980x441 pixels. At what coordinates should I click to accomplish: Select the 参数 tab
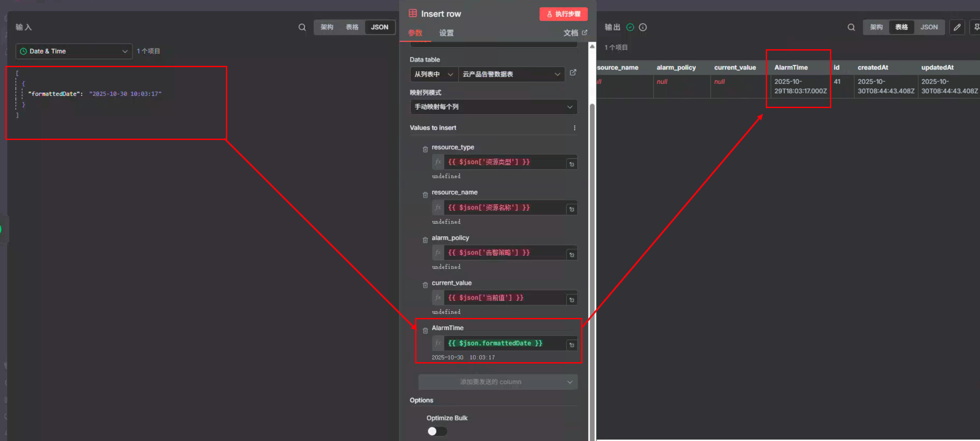click(x=415, y=33)
